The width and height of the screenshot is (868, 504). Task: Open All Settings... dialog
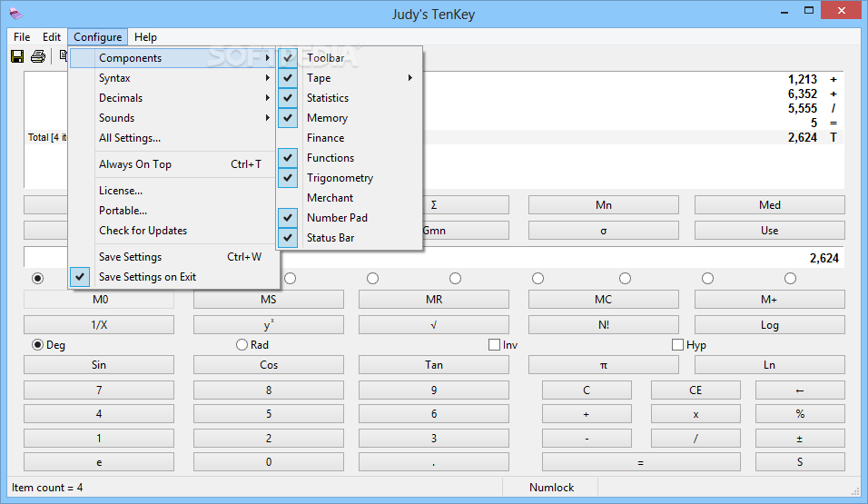[173, 138]
